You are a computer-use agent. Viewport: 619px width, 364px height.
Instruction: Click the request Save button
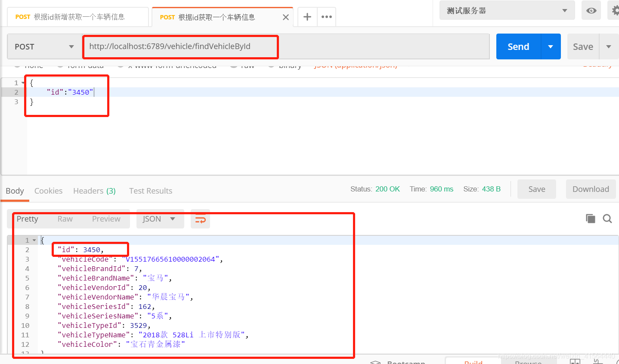pyautogui.click(x=583, y=46)
